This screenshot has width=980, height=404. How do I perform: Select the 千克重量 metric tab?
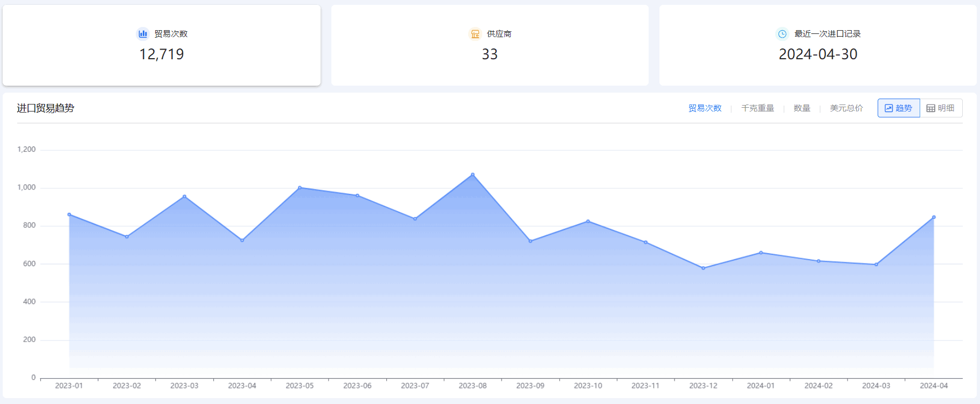[x=757, y=108]
